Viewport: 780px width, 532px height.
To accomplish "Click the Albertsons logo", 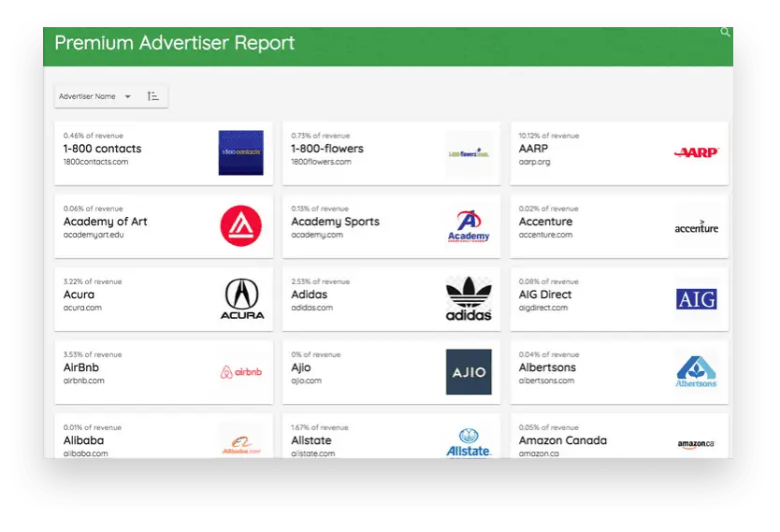I will [x=697, y=372].
